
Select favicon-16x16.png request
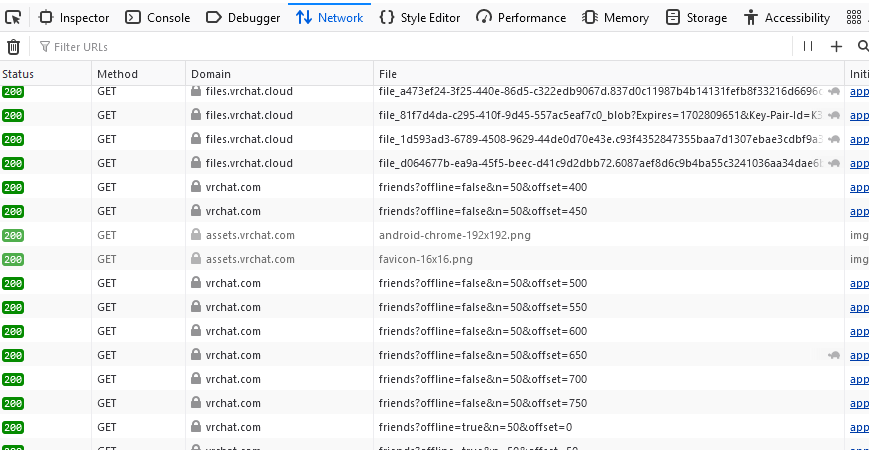[x=434, y=259]
